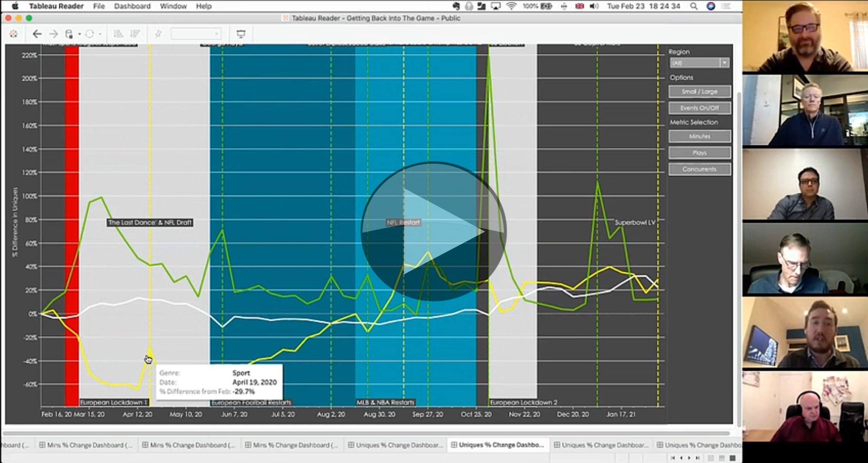This screenshot has height=463, width=868.
Task: Open the dropdown arrow beside pause updates icon
Action: [x=79, y=34]
